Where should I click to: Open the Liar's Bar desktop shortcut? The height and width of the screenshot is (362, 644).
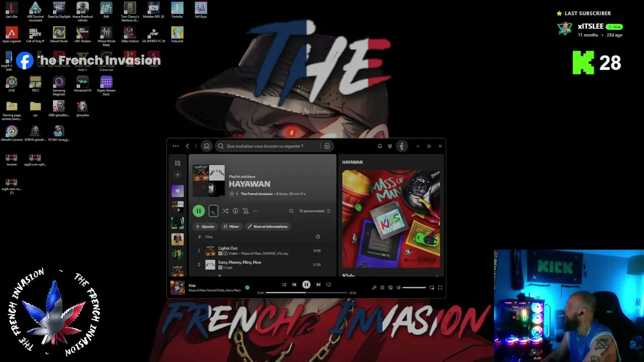[x=12, y=11]
